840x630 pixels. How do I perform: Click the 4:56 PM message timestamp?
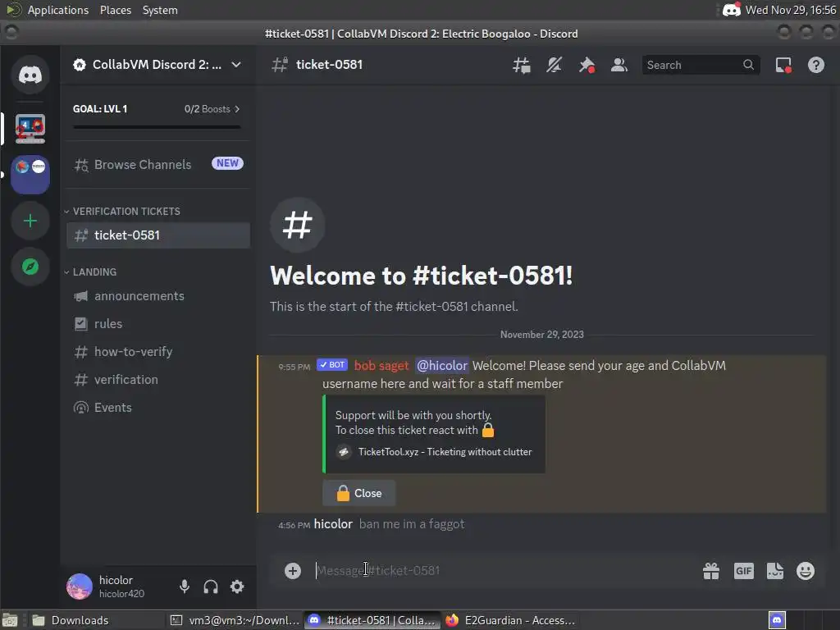tap(294, 525)
